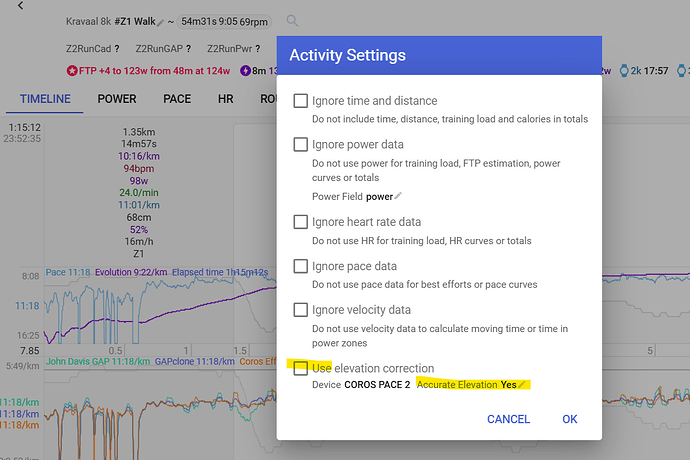Click the pencil next to Power Field
The image size is (690, 460).
click(398, 196)
